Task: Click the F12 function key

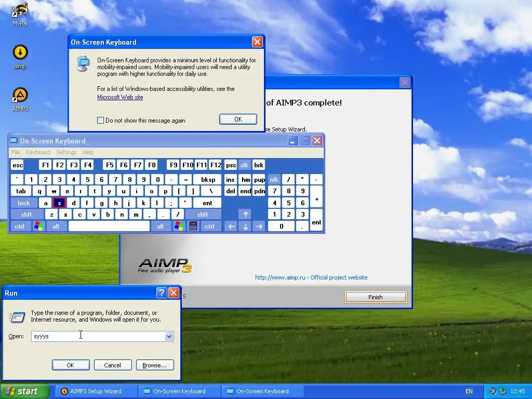Action: tap(216, 165)
